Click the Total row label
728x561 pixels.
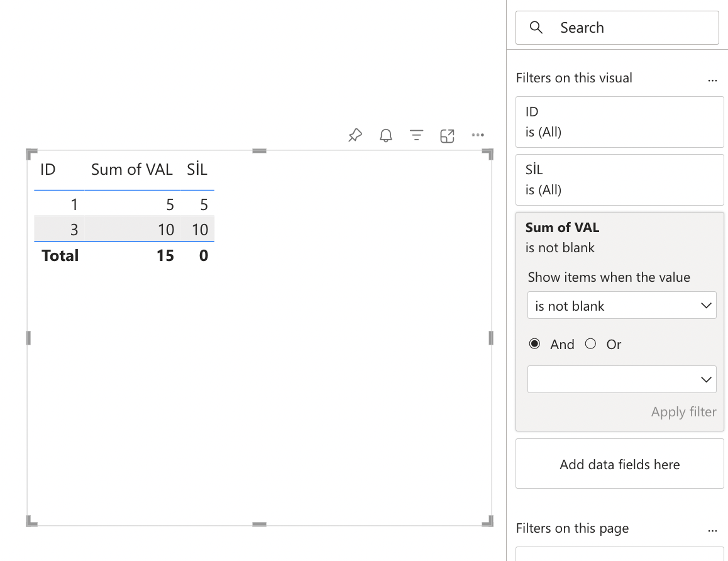coord(60,255)
